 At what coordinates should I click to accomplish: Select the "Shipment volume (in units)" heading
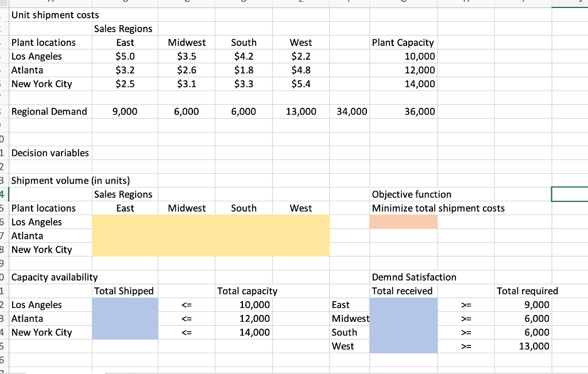point(71,181)
